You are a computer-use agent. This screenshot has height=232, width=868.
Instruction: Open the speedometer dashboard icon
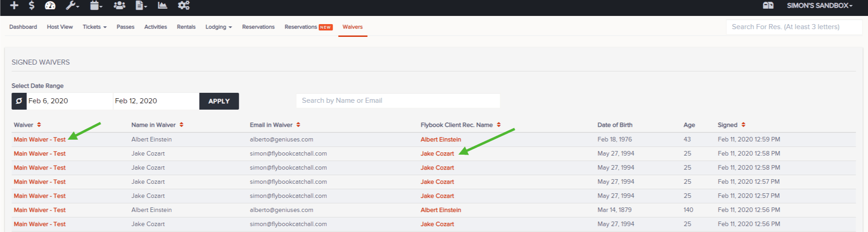click(x=50, y=5)
